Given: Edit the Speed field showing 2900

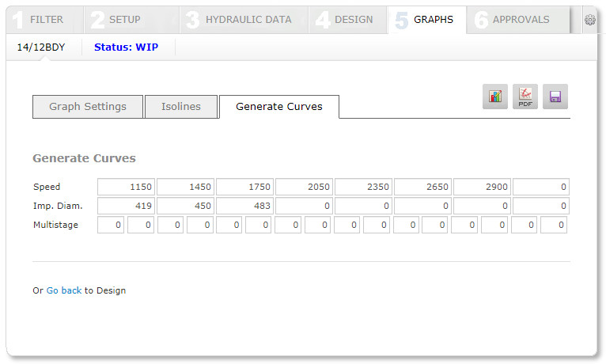Looking at the screenshot, I should 482,188.
